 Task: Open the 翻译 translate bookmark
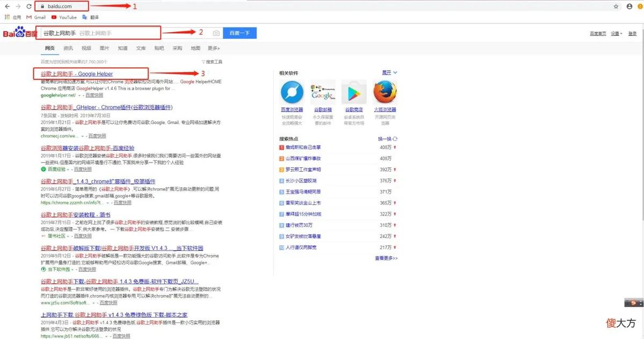point(90,17)
